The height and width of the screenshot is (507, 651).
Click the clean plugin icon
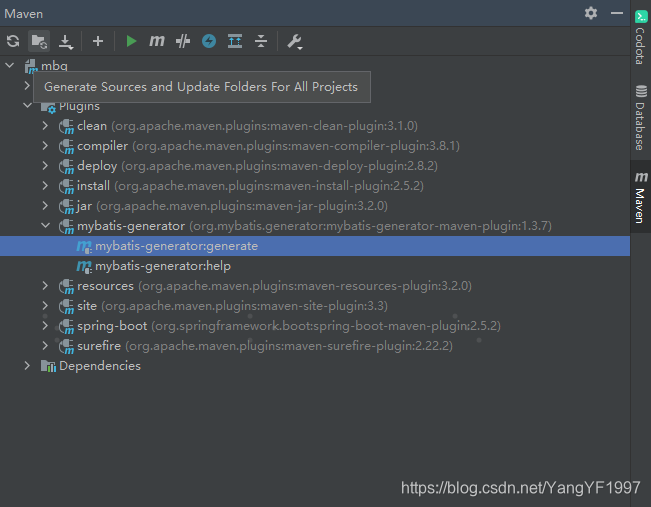click(66, 127)
